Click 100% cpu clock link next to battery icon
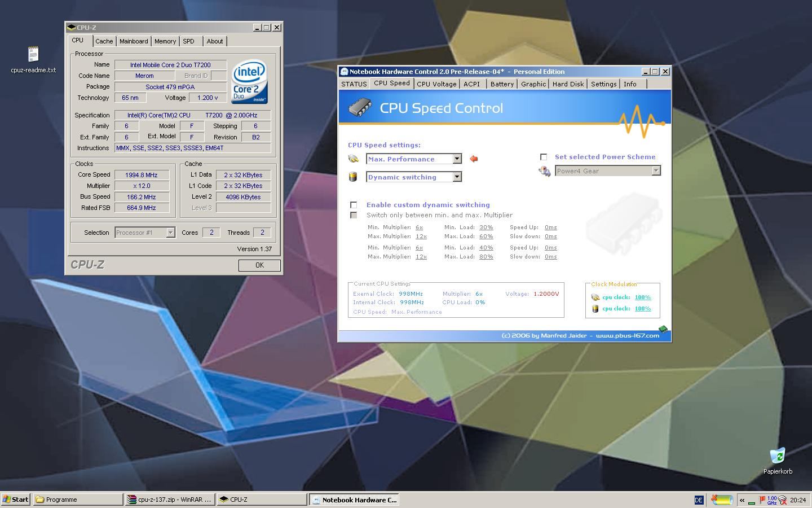This screenshot has width=812, height=508. (643, 309)
